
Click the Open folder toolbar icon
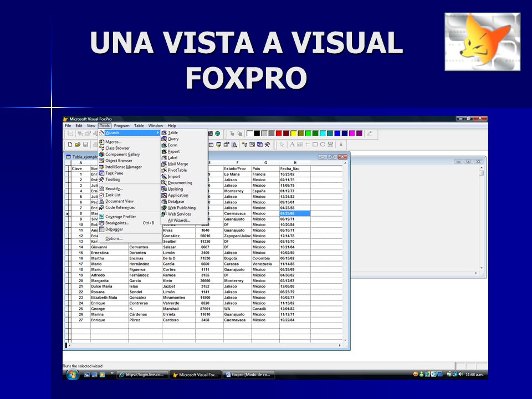78,145
